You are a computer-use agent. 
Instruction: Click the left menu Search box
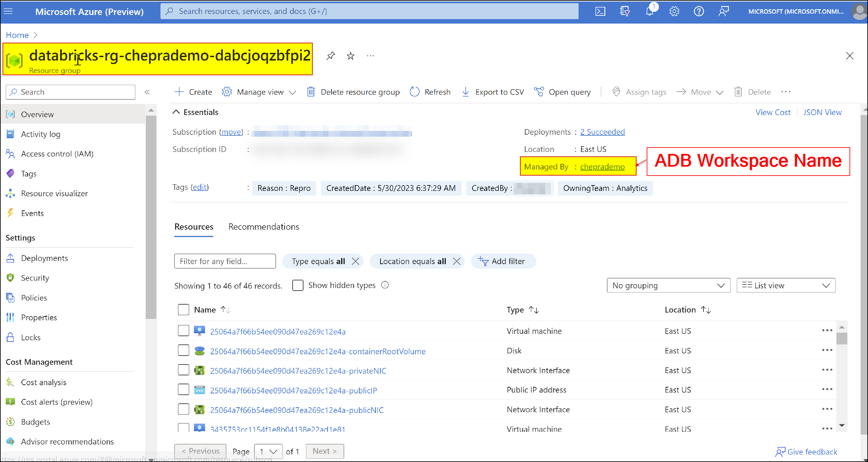(70, 92)
